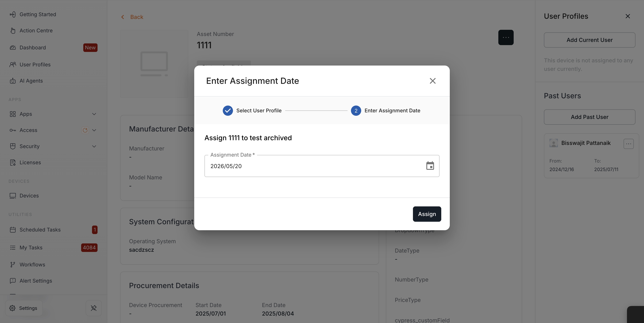Click the Dashboard gauge icon
The image size is (644, 323).
click(13, 47)
